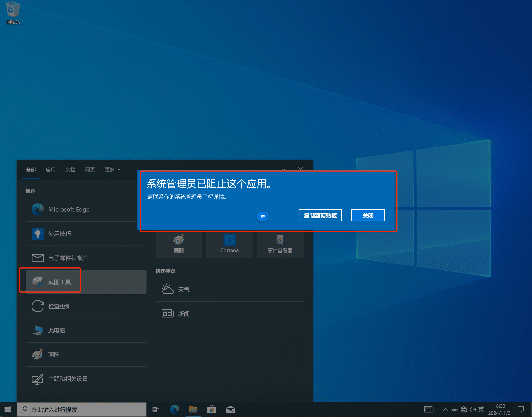
Task: Open 电子邮件和帐户 settings entry
Action: tap(68, 258)
